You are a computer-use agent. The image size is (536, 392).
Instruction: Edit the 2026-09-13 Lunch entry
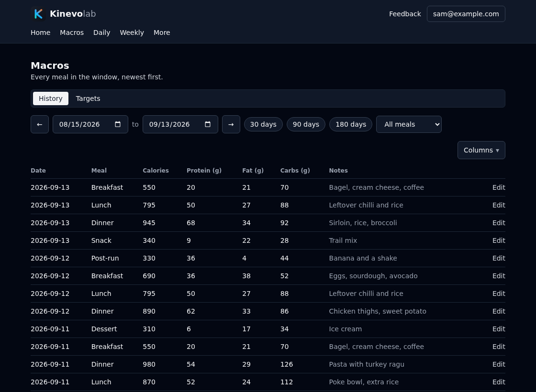(499, 205)
